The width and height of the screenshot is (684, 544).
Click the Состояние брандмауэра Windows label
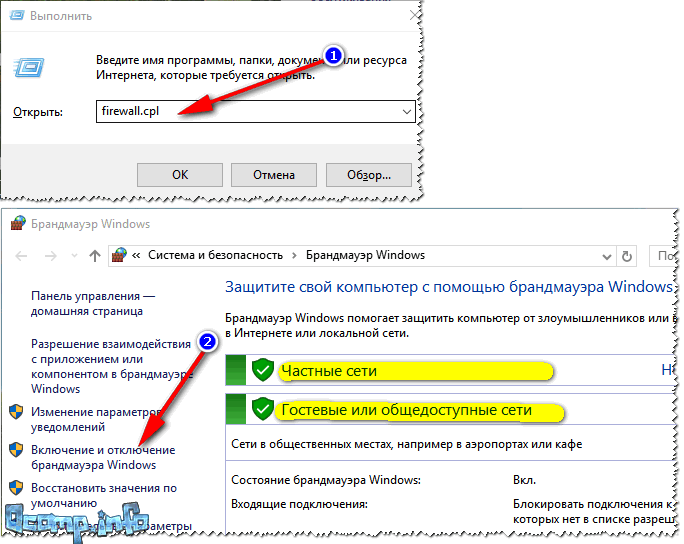click(x=326, y=480)
